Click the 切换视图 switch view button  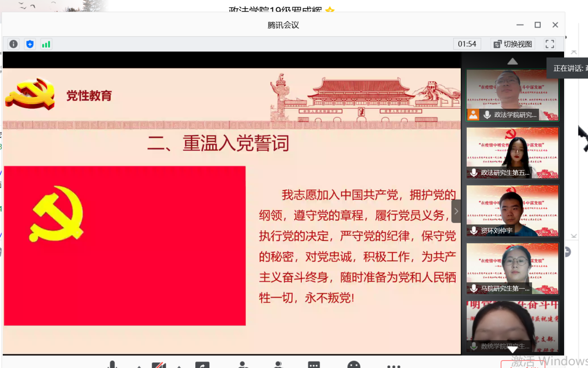pos(513,44)
